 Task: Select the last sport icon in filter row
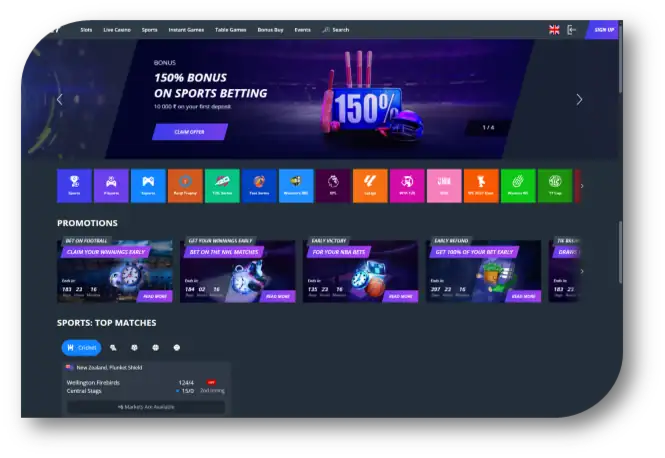coord(176,348)
